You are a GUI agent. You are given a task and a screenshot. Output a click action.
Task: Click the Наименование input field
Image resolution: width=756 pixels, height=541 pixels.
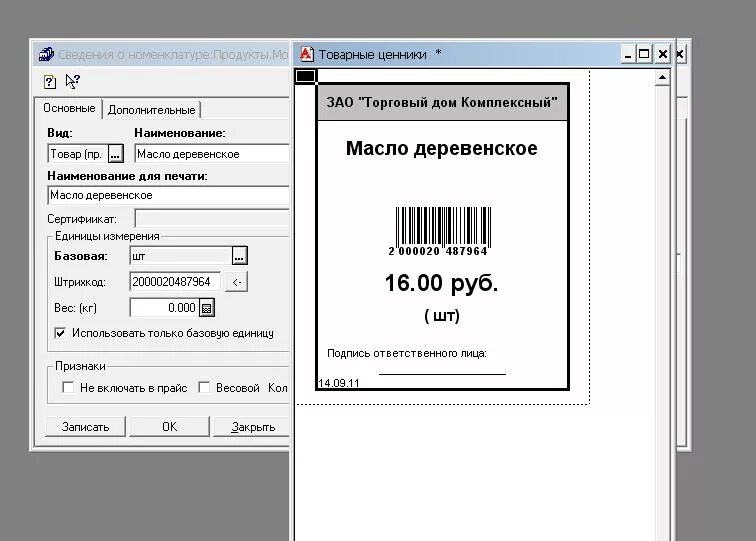pos(212,154)
